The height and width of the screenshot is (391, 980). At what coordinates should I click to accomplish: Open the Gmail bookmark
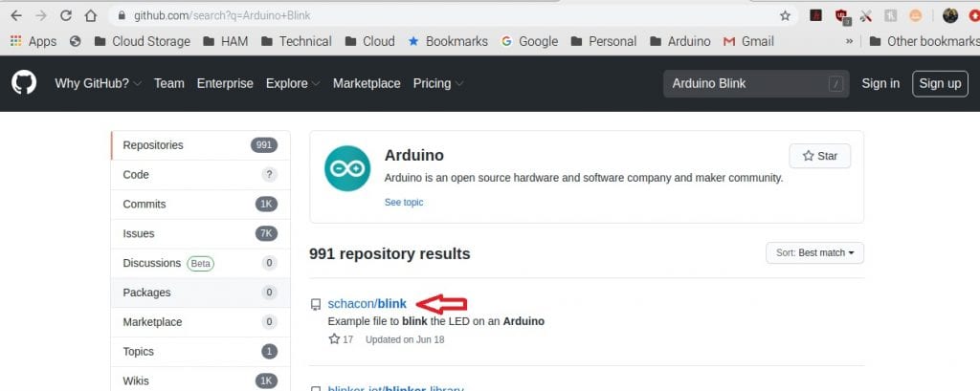pyautogui.click(x=748, y=41)
